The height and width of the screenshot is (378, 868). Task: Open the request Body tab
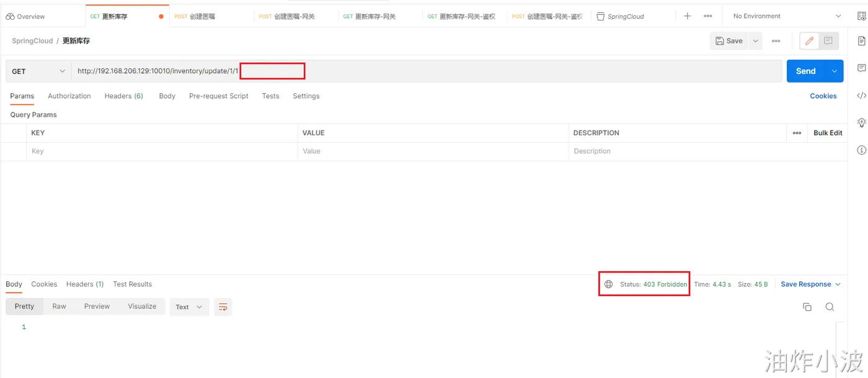(167, 96)
